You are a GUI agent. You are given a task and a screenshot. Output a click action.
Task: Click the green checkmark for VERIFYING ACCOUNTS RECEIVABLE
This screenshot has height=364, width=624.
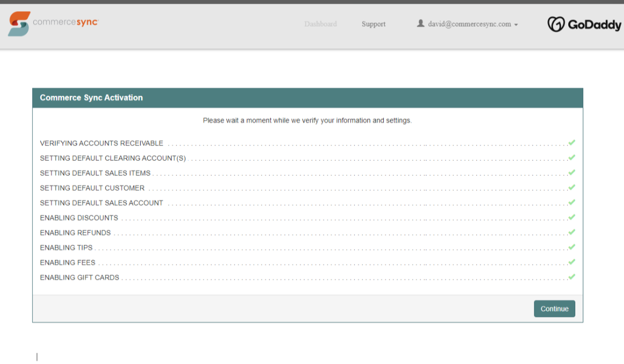click(571, 143)
